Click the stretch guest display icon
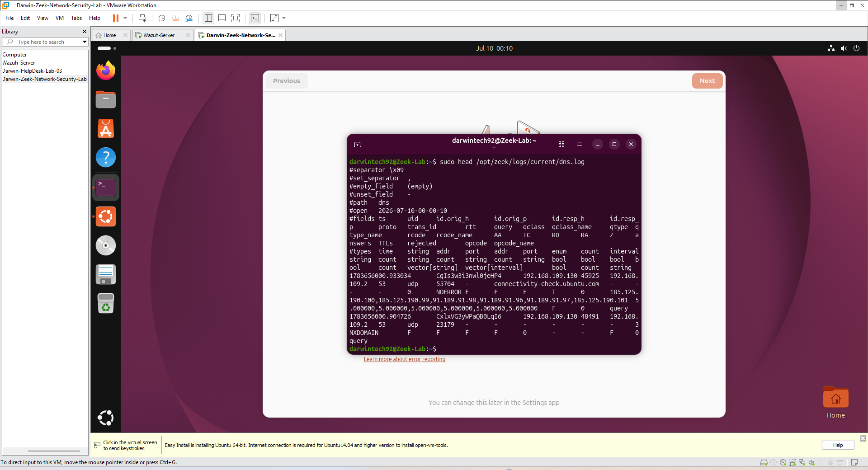This screenshot has width=868, height=470. (274, 18)
